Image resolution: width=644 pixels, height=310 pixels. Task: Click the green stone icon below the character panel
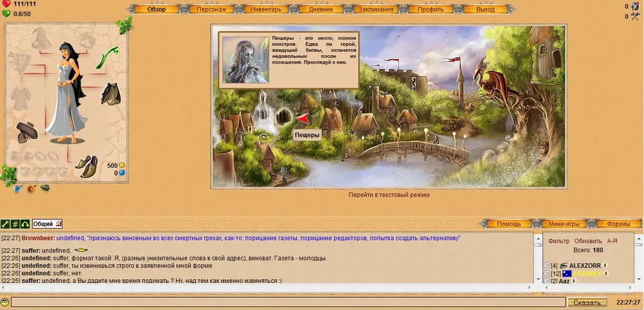tap(45, 188)
